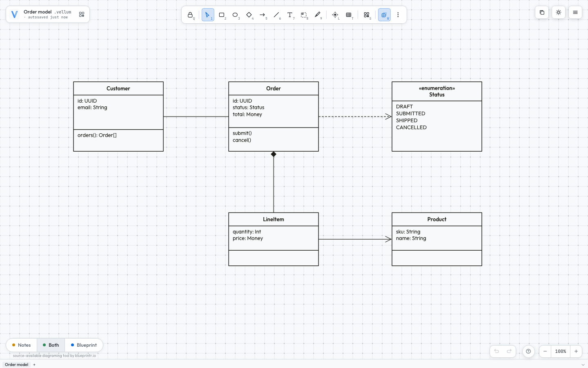Image resolution: width=588 pixels, height=368 pixels.
Task: Select the Order model page tab
Action: tap(16, 364)
